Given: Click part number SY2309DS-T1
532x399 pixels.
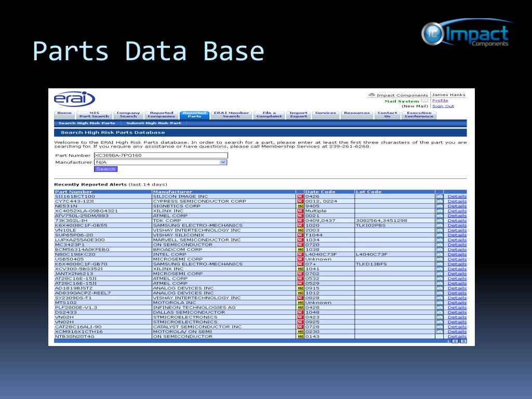Looking at the screenshot, I should (73, 298).
